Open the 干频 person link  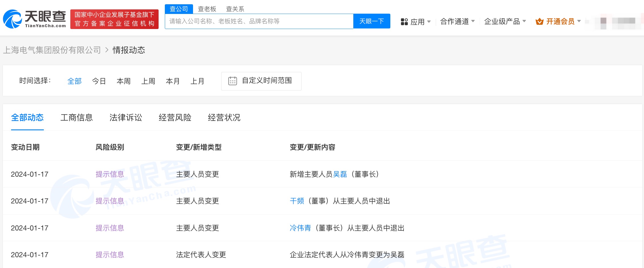click(297, 201)
